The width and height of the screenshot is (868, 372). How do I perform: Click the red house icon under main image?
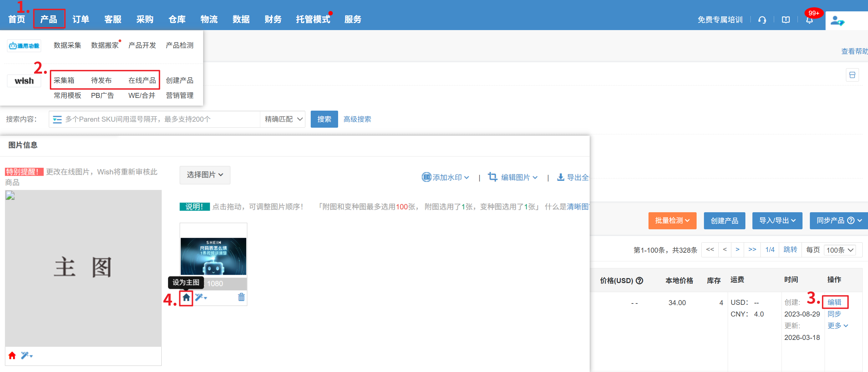tap(12, 356)
